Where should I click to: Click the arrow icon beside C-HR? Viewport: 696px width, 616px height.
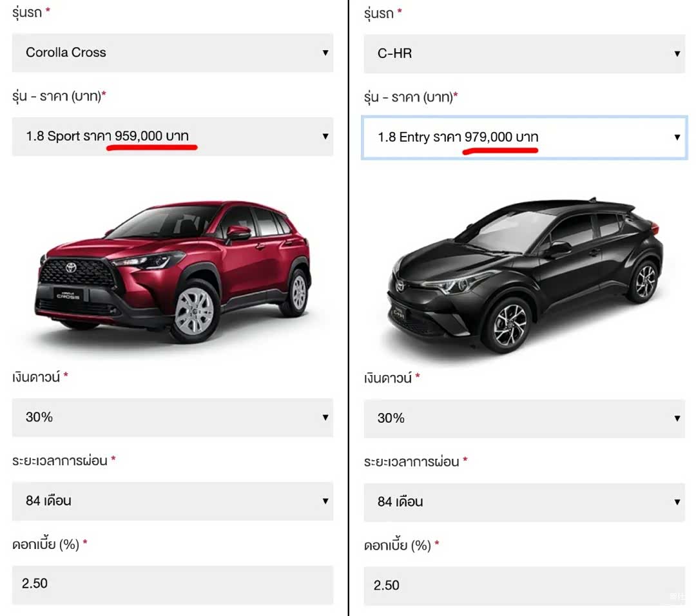[x=677, y=53]
